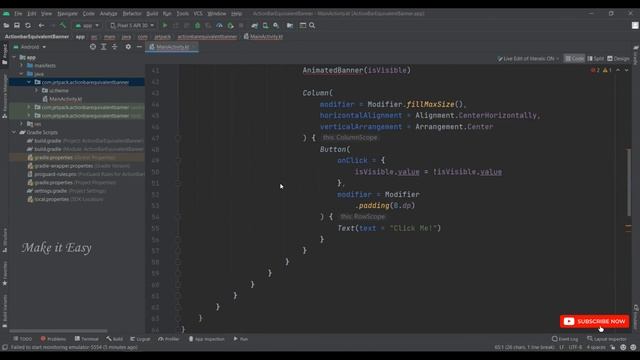Click the Project panel horizontal scrollbar

coord(58,331)
